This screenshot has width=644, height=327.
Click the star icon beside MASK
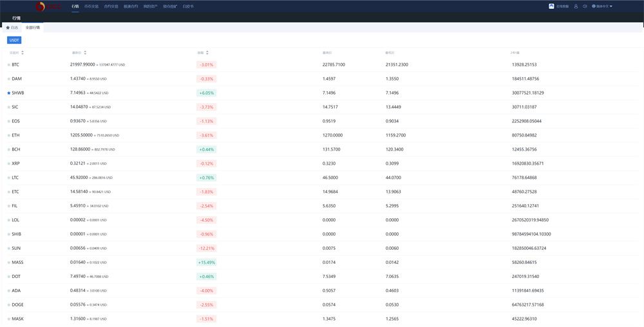point(9,319)
